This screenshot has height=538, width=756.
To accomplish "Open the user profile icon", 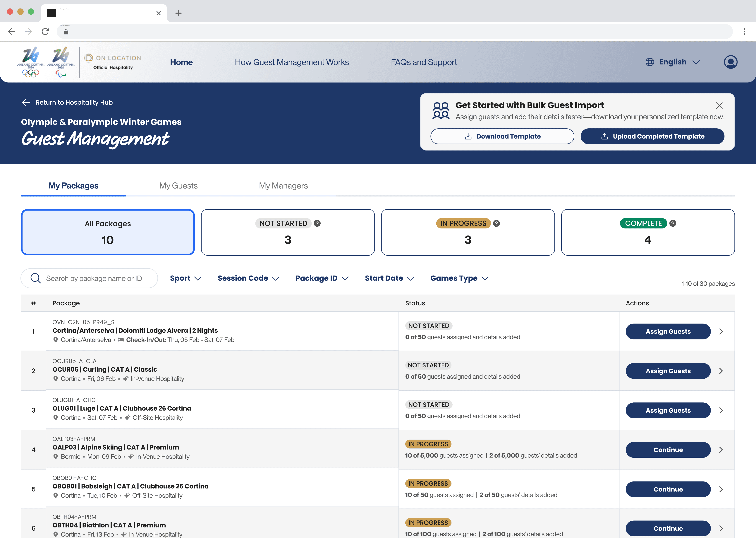I will pos(731,62).
